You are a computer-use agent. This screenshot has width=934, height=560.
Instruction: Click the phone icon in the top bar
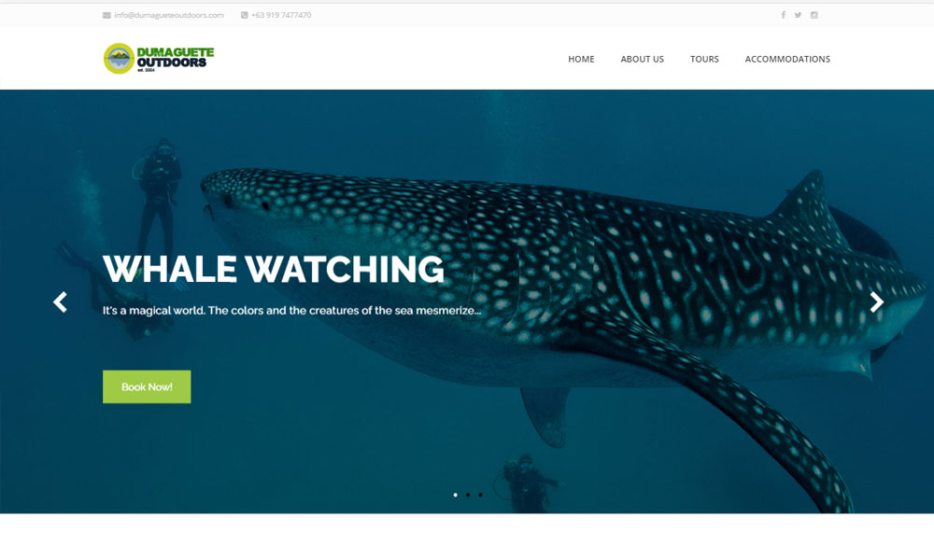point(244,16)
